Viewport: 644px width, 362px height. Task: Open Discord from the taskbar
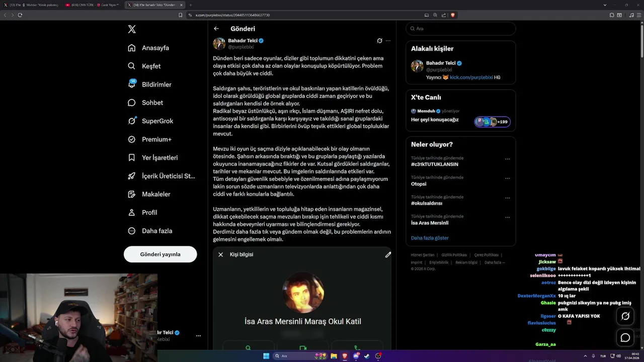356,356
